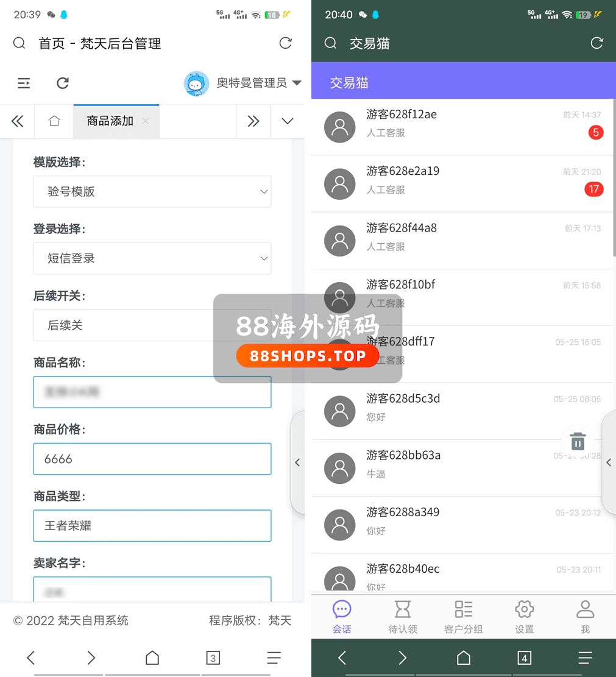
Task: Close the 商品添加 tab
Action: point(145,121)
